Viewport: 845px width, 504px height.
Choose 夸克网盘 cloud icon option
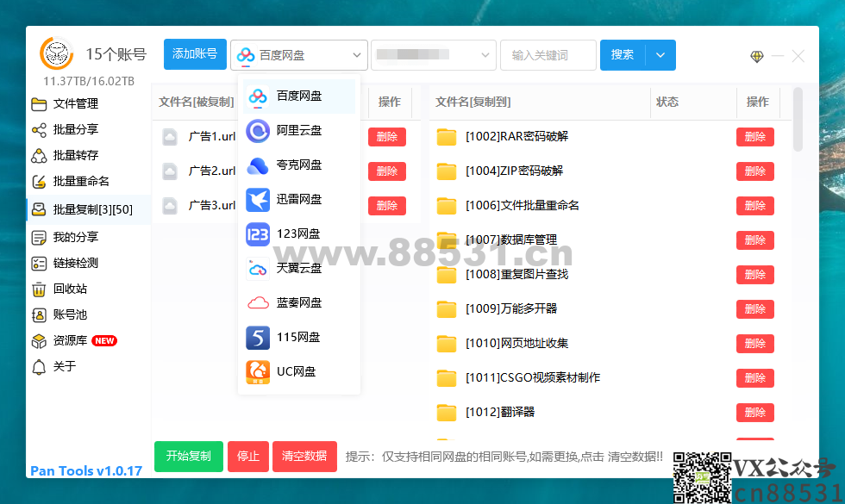(259, 165)
